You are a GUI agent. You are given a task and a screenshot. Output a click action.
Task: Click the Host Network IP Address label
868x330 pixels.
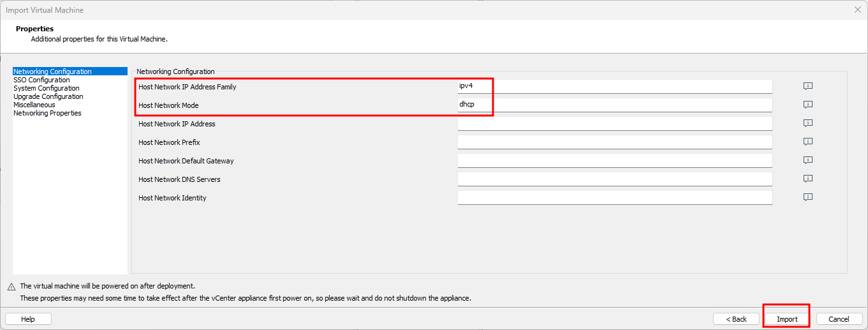pyautogui.click(x=177, y=124)
